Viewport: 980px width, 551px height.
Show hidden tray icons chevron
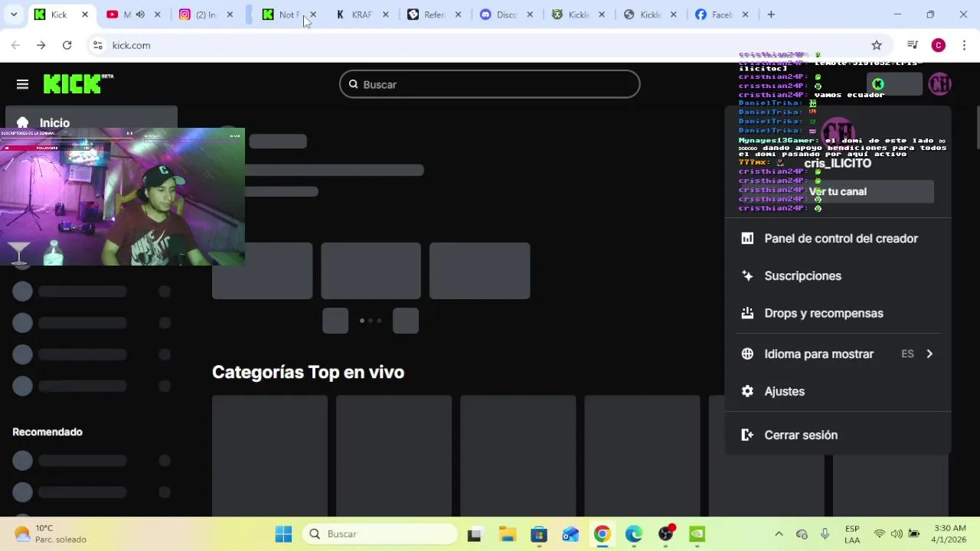coord(779,534)
